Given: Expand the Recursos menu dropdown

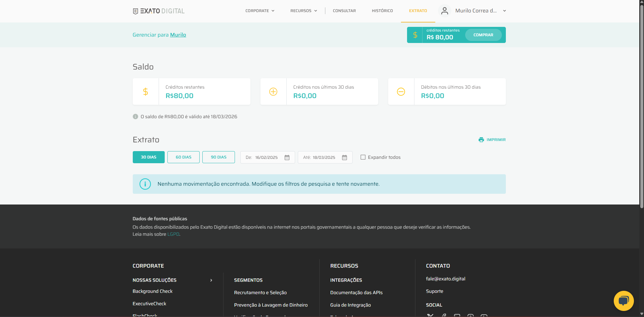Looking at the screenshot, I should pos(304,11).
